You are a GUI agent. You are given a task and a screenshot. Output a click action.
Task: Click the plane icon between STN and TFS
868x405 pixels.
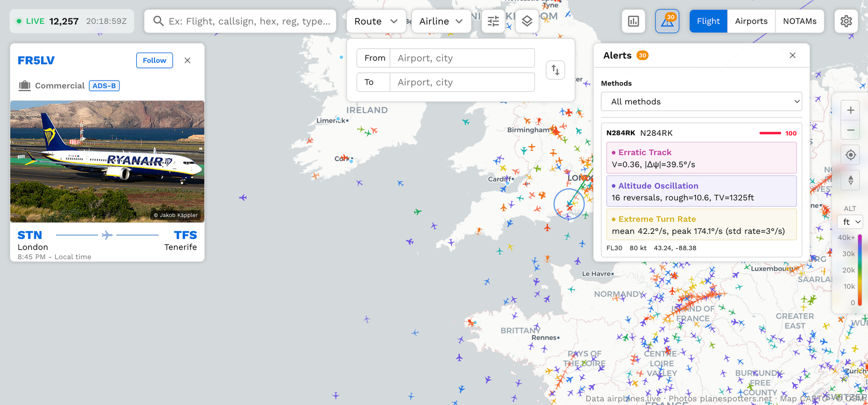click(x=107, y=235)
